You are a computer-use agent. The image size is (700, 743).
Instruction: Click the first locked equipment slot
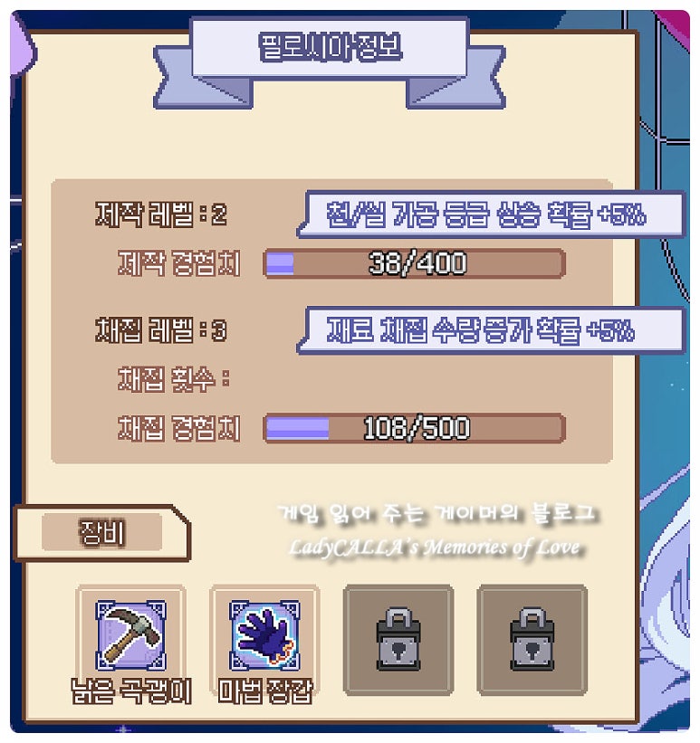click(398, 640)
